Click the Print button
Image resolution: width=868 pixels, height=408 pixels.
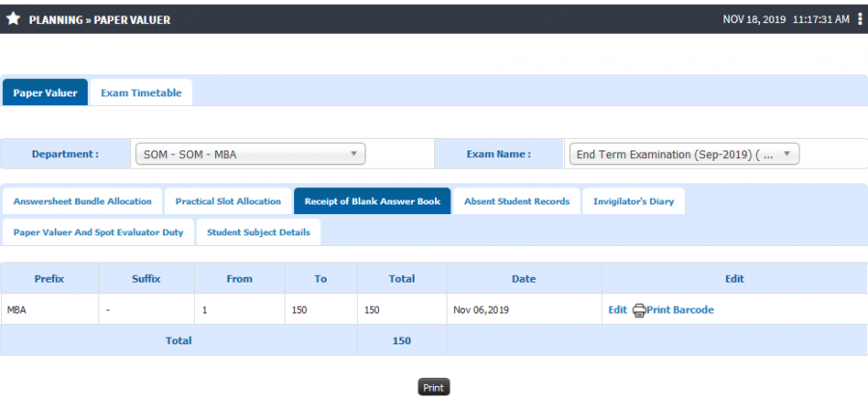click(x=433, y=388)
